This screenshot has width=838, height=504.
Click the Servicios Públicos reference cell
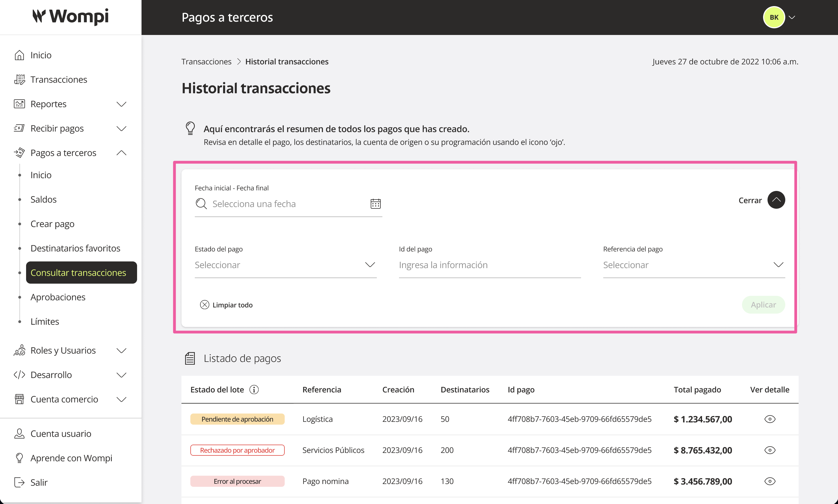[x=333, y=450]
